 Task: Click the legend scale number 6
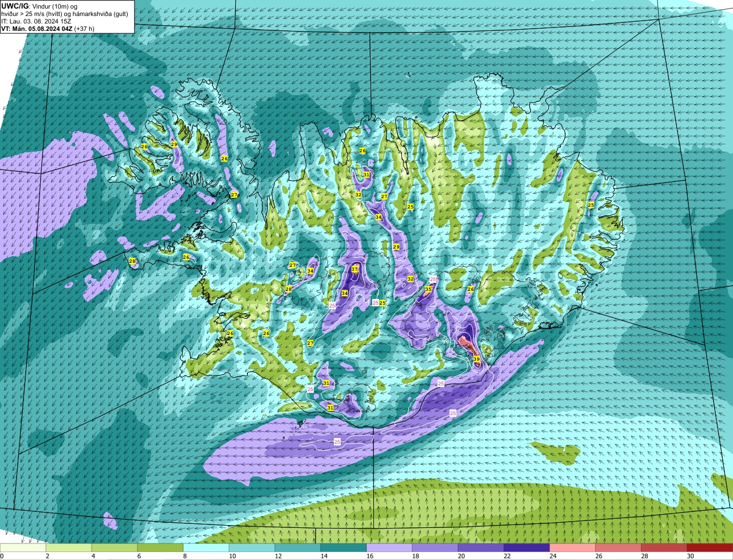[x=139, y=556]
